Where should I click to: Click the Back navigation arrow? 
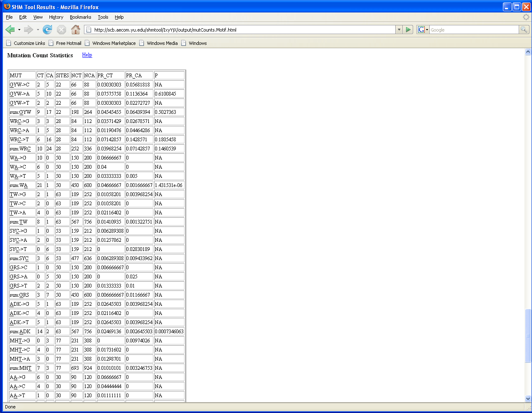click(x=10, y=29)
